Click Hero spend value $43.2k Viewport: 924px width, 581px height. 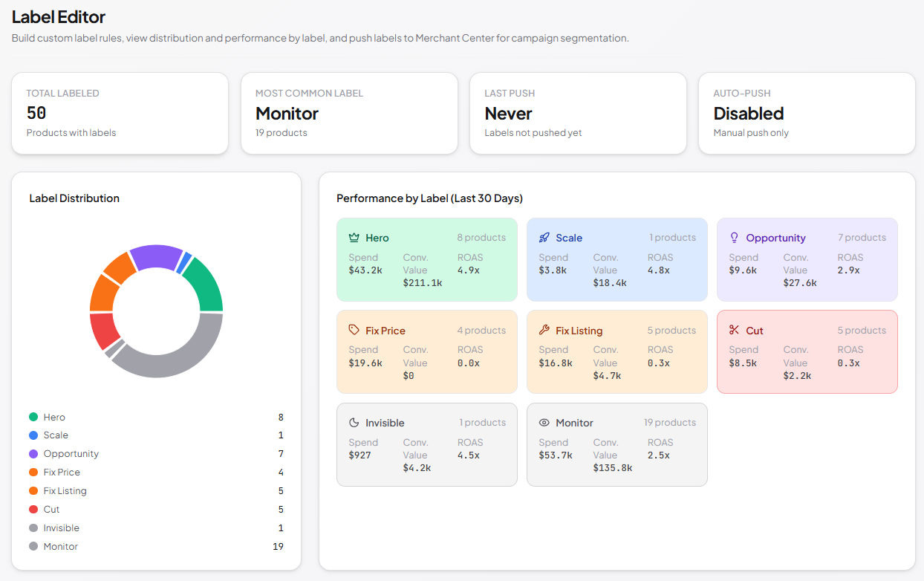pyautogui.click(x=365, y=270)
